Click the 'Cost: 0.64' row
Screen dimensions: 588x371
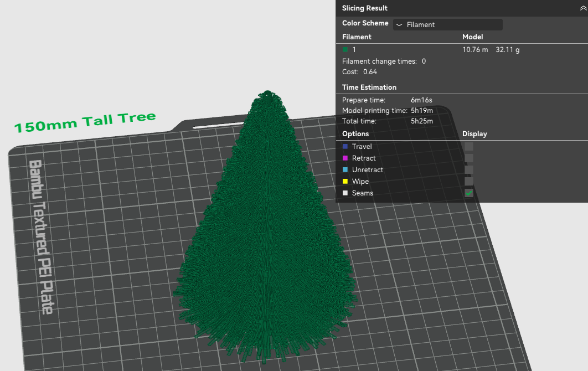point(359,71)
